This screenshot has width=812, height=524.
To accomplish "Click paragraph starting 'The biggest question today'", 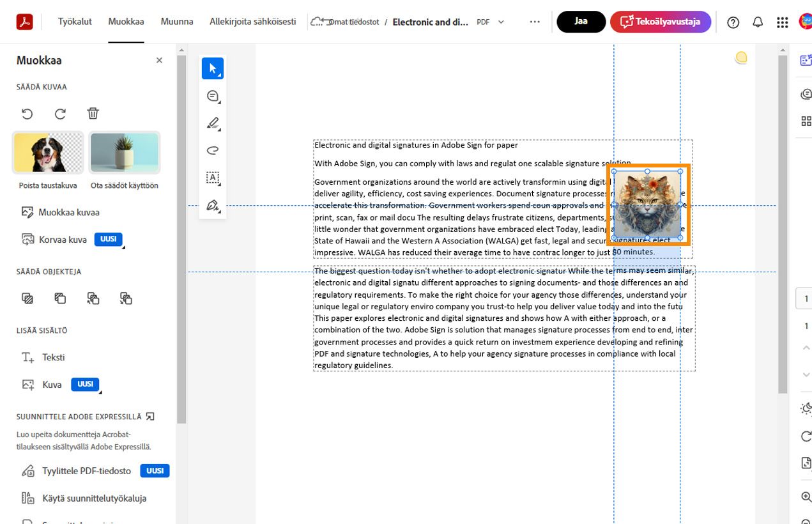I will [504, 318].
